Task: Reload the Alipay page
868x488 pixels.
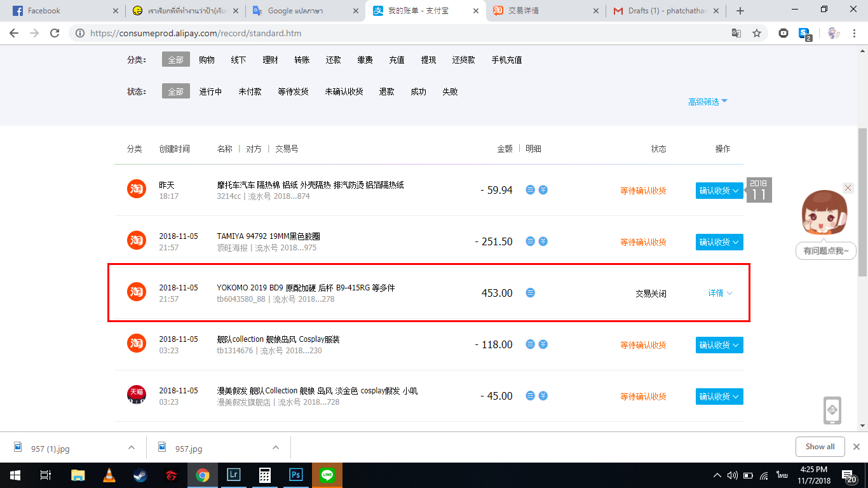Action: coord(55,33)
